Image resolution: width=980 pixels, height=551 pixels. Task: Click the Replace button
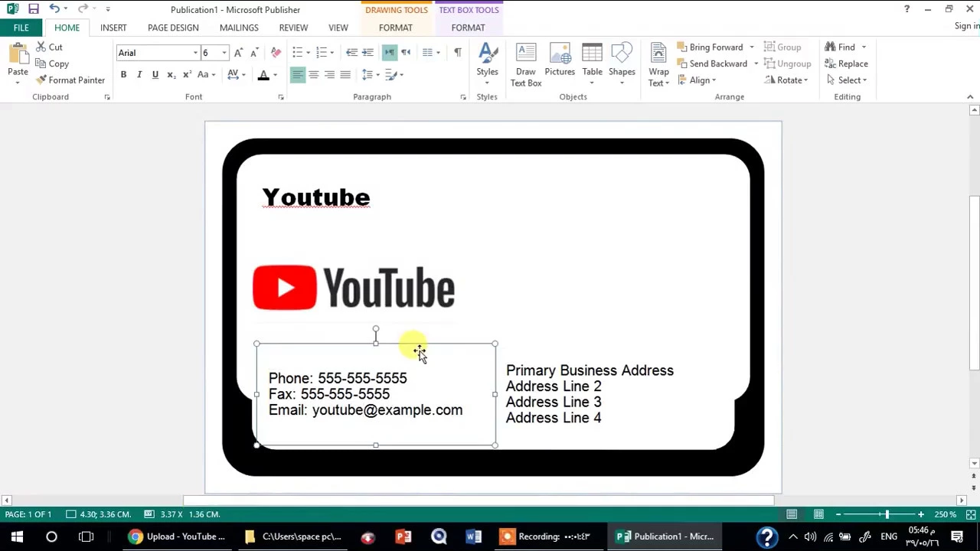846,64
